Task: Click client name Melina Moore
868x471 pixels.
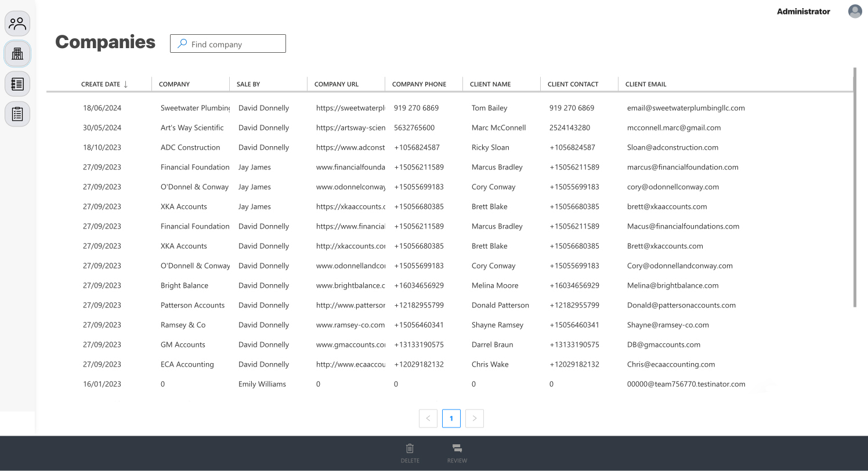Action: coord(495,285)
